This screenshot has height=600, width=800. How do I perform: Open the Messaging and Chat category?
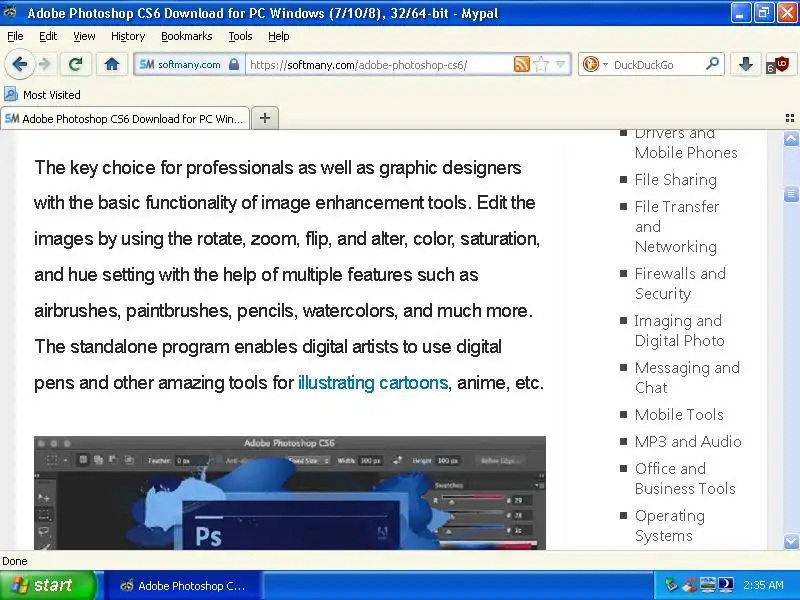pos(687,378)
